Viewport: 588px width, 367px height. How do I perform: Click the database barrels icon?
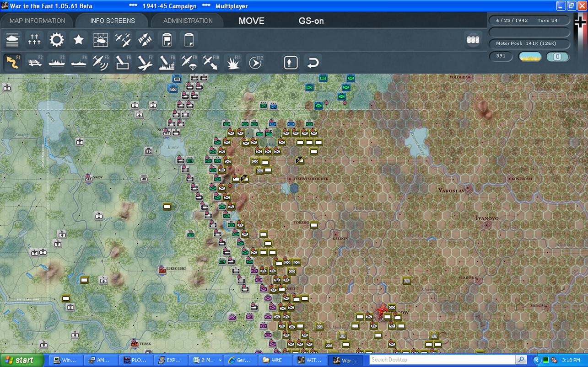(x=473, y=40)
